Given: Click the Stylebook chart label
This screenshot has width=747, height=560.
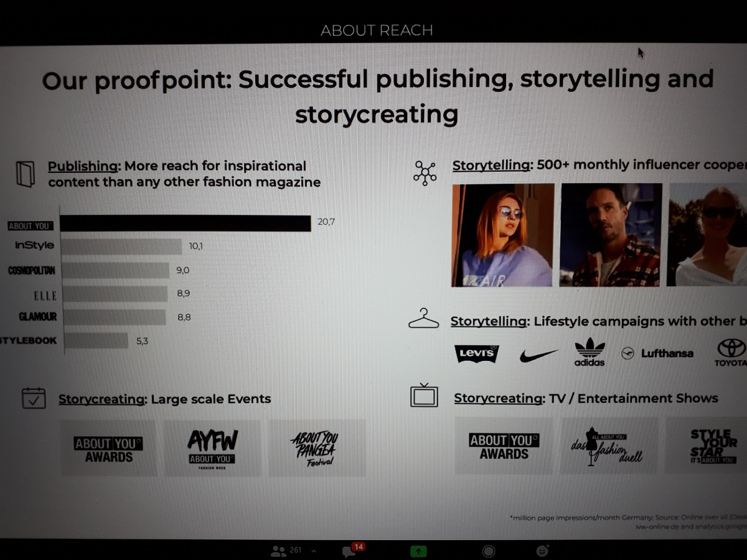Looking at the screenshot, I should pyautogui.click(x=29, y=340).
